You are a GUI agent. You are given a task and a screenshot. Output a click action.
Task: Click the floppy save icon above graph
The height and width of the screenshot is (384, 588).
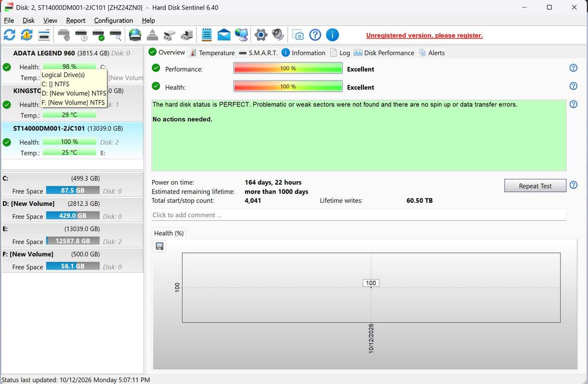(x=159, y=246)
